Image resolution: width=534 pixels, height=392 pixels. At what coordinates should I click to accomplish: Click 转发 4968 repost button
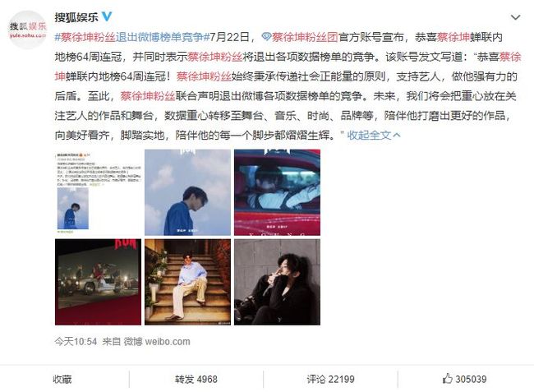pyautogui.click(x=196, y=379)
